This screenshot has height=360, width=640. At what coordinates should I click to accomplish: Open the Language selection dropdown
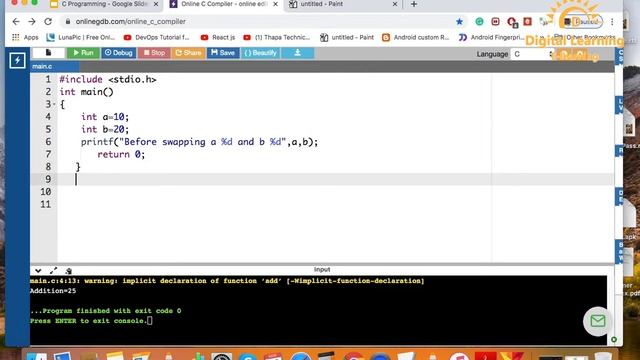[532, 54]
